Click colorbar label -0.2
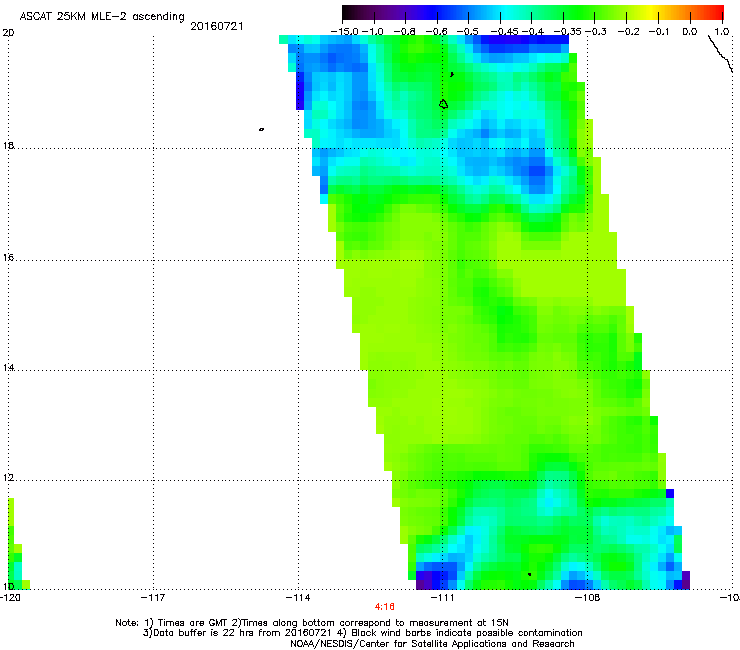 pos(629,32)
